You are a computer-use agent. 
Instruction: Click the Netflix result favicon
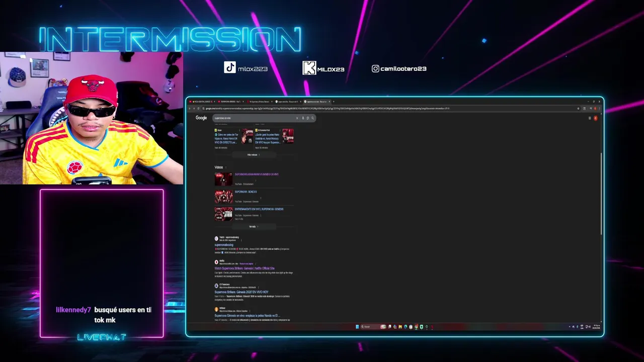tap(216, 262)
